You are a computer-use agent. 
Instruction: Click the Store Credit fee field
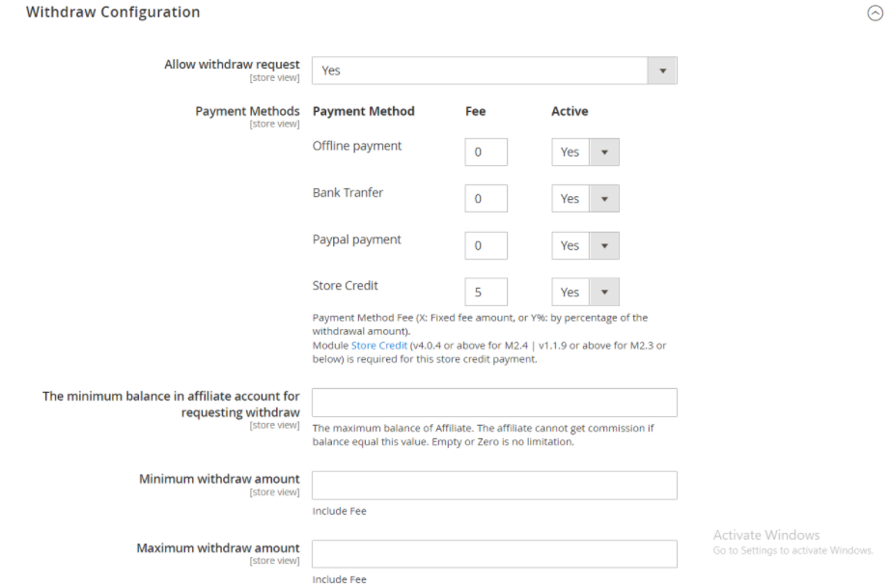point(486,293)
